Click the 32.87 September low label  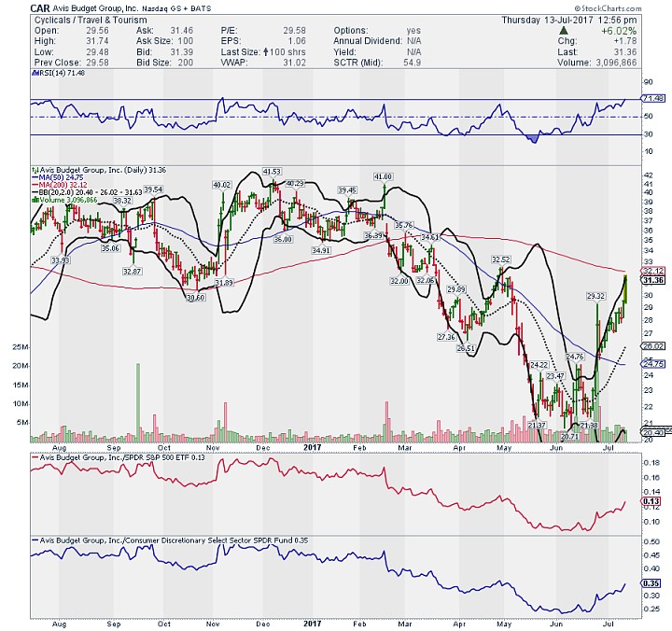tap(132, 272)
